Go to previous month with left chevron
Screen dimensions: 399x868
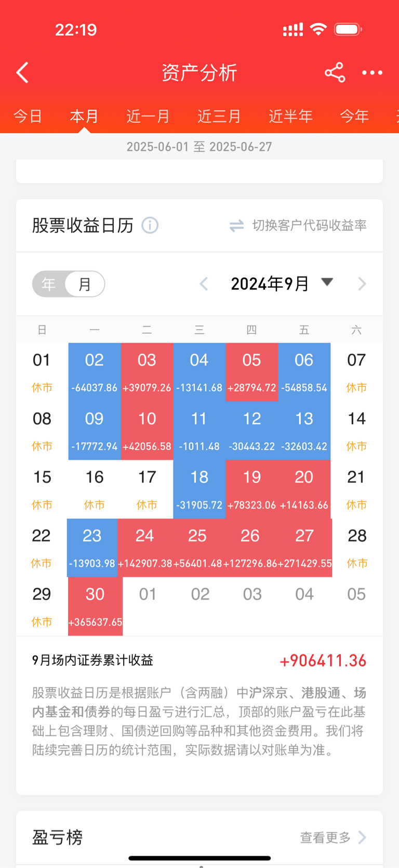click(204, 284)
